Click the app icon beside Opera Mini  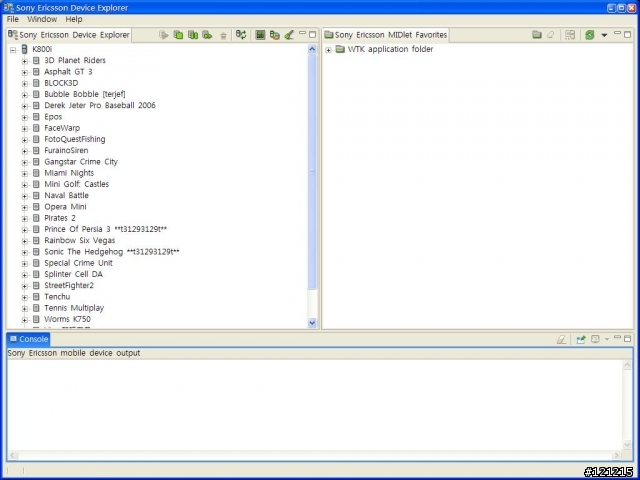click(36, 207)
